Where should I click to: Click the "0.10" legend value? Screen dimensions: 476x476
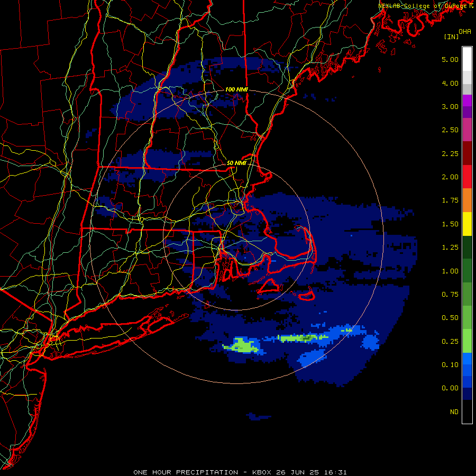coord(450,365)
